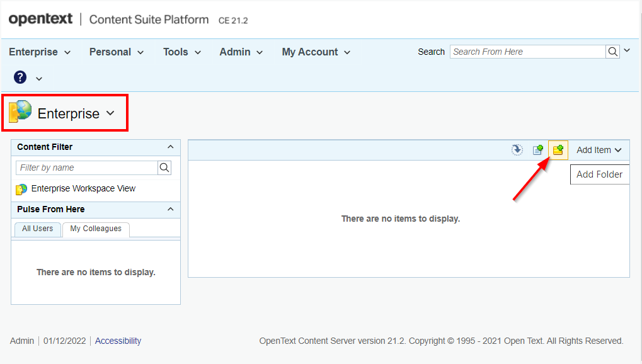Click the drag-and-drop arrow icon in toolbar
Image resolution: width=642 pixels, height=364 pixels.
pos(517,150)
